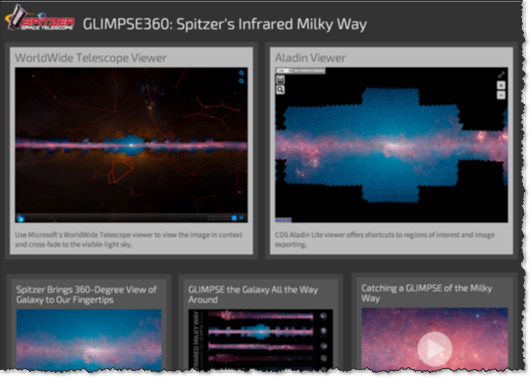
Task: Open the Aladin search magnifier icon
Action: pyautogui.click(x=280, y=90)
